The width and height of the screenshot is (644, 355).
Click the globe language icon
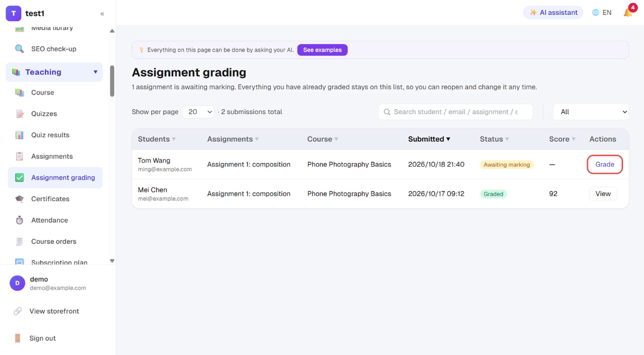[x=595, y=13]
